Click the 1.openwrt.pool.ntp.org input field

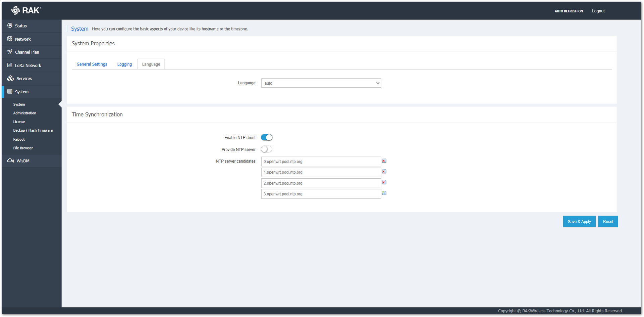click(321, 172)
